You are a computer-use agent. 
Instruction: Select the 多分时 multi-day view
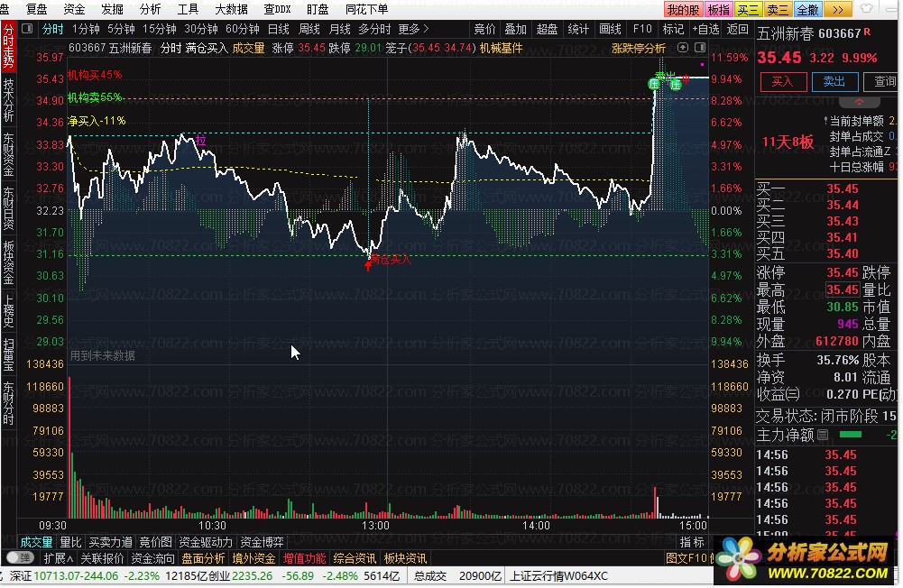click(x=374, y=29)
